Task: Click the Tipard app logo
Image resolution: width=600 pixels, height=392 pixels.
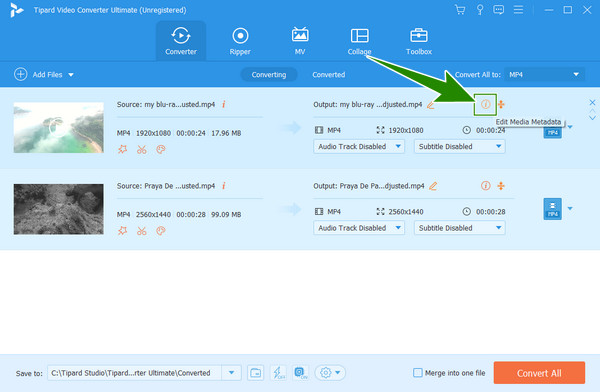Action: click(x=16, y=10)
